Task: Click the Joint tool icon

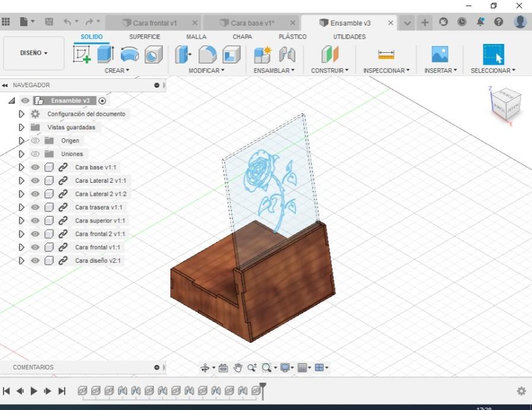Action: coord(287,55)
